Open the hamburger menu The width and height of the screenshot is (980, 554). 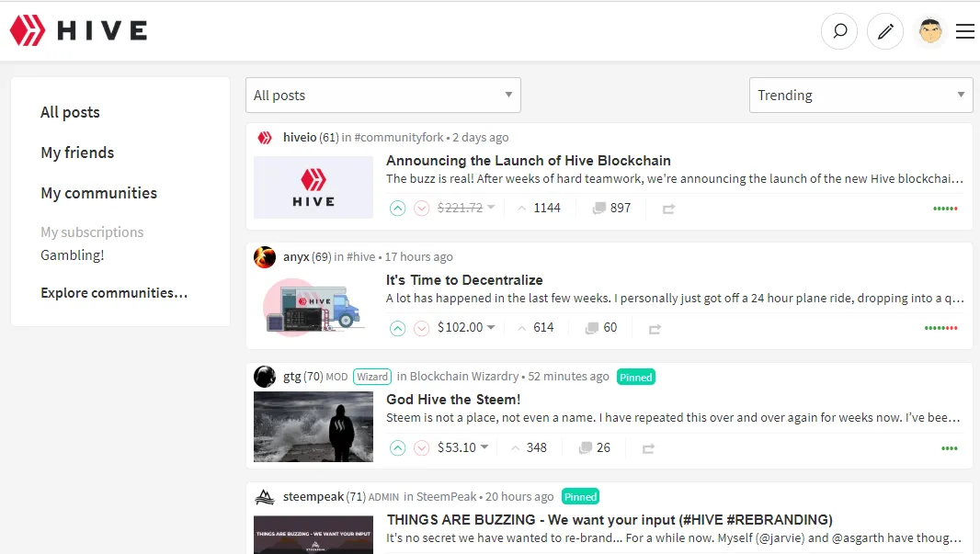965,30
